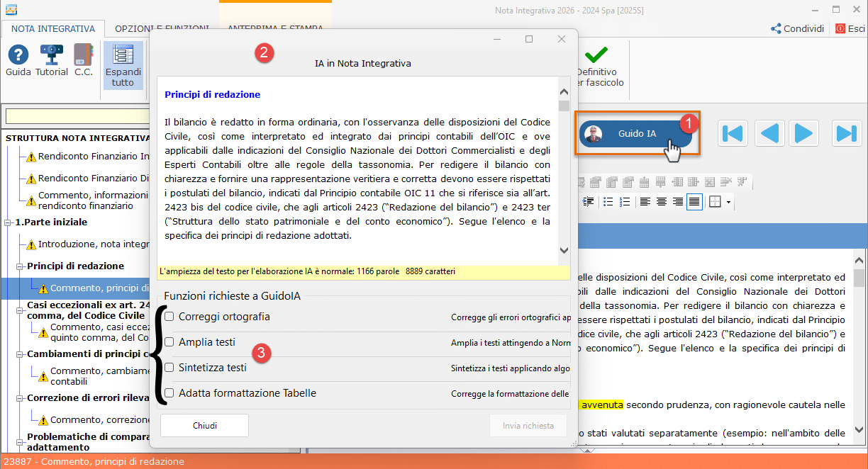Open the Tutorial video icon

[52, 60]
